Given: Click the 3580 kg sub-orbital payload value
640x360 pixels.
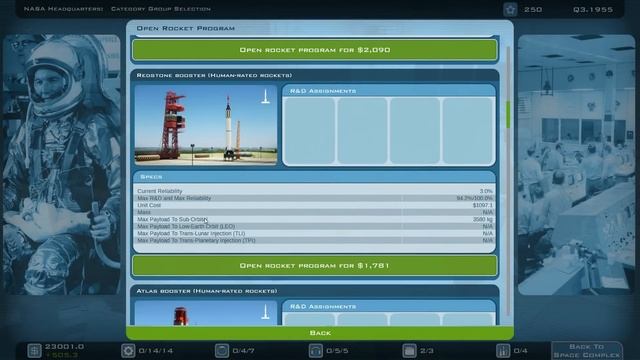Looking at the screenshot, I should [x=482, y=219].
